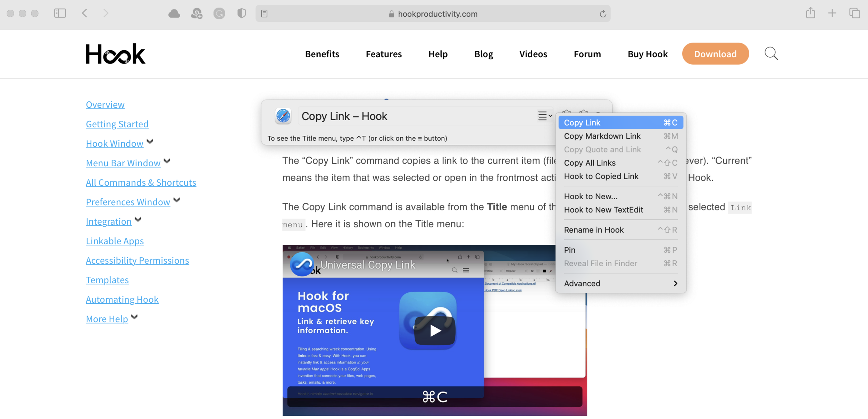868x419 pixels.
Task: Go to the Blog page
Action: (484, 54)
